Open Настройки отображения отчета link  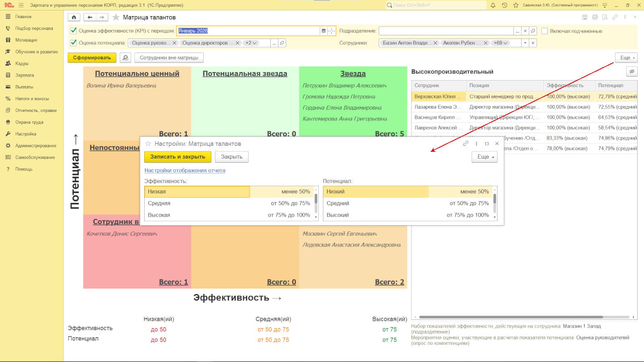pos(185,170)
